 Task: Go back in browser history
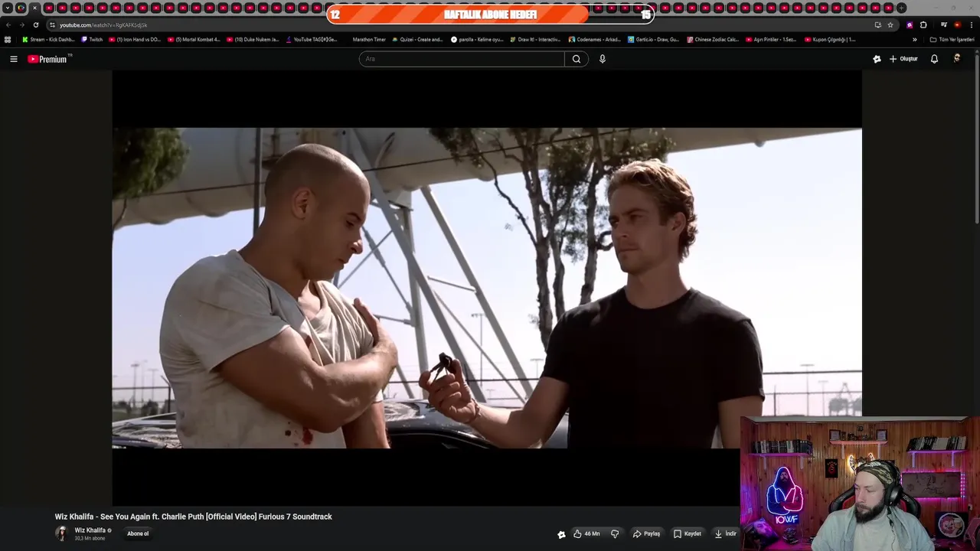pos(8,24)
